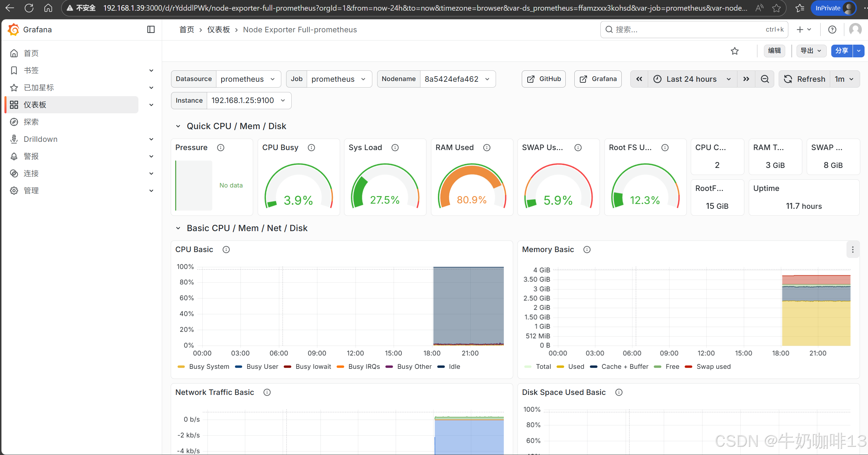Toggle the sidebar dock menu icon
The width and height of the screenshot is (868, 455).
pos(151,30)
